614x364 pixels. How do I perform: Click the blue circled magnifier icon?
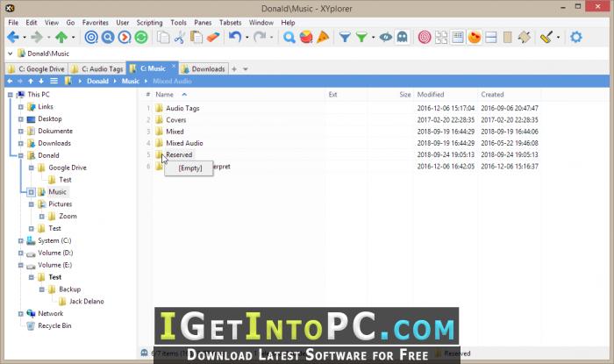pos(108,37)
